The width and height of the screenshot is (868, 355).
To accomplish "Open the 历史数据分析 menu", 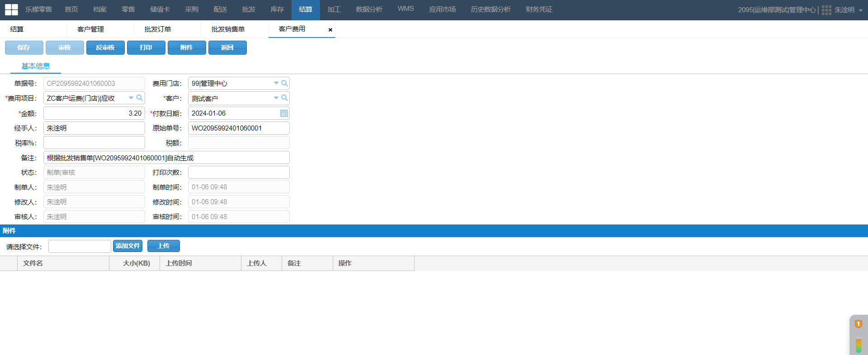I will pos(491,9).
